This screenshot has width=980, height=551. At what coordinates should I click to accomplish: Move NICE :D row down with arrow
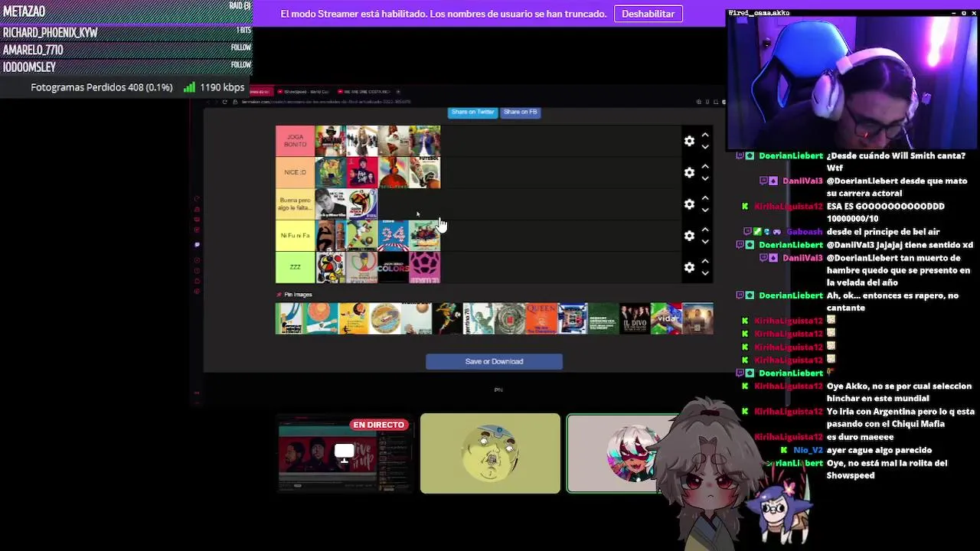705,178
